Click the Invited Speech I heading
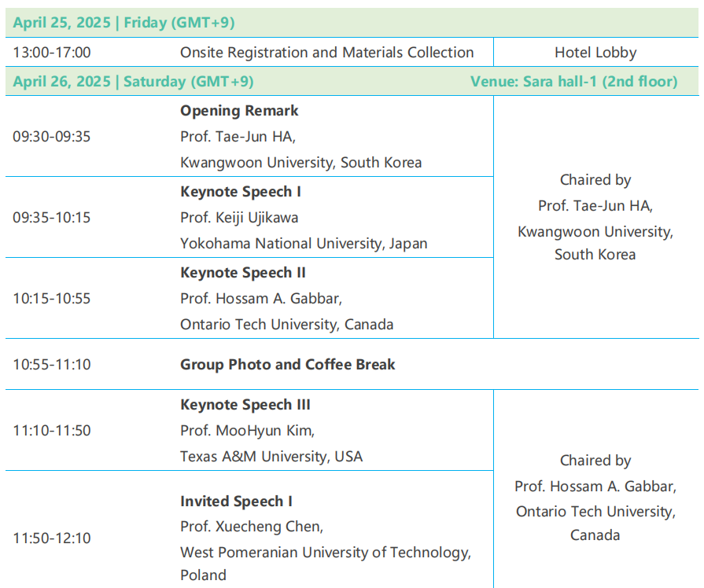The image size is (704, 588). coord(236,502)
